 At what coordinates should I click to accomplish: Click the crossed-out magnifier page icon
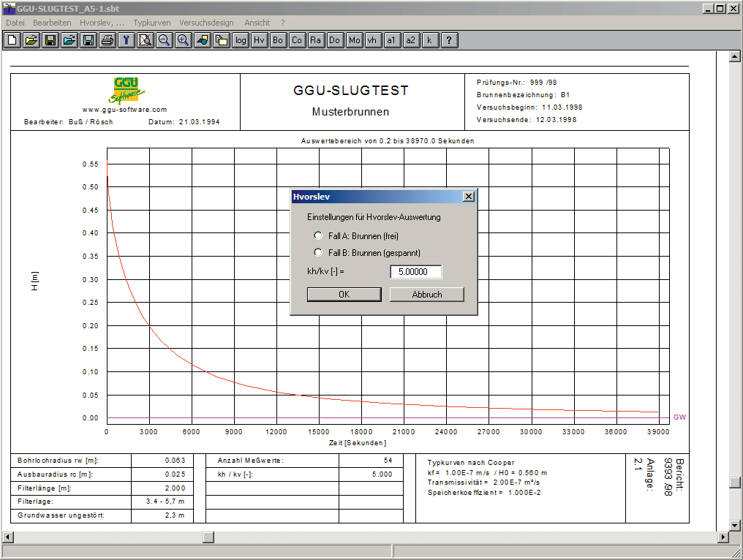pos(146,40)
